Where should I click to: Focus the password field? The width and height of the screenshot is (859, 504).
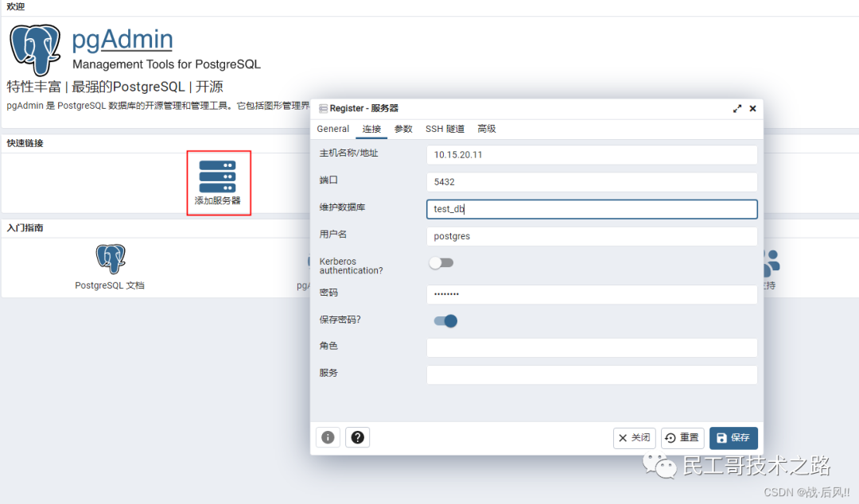tap(592, 294)
